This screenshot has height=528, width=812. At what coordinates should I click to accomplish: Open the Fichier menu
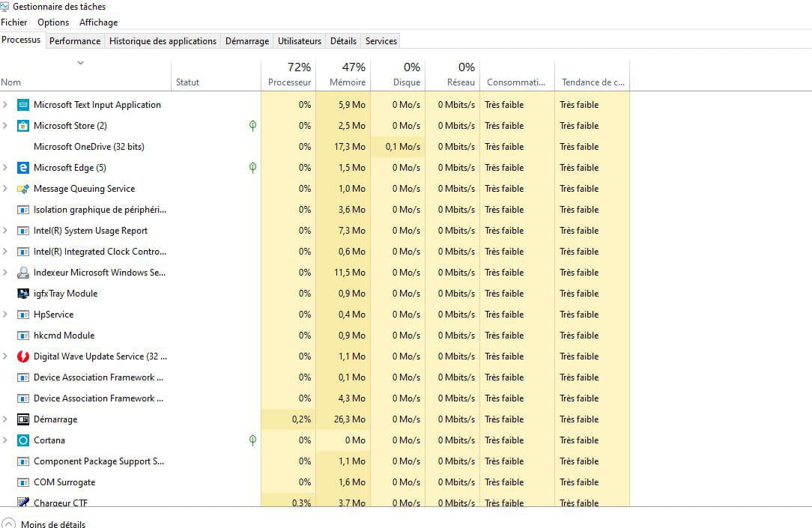coord(14,22)
